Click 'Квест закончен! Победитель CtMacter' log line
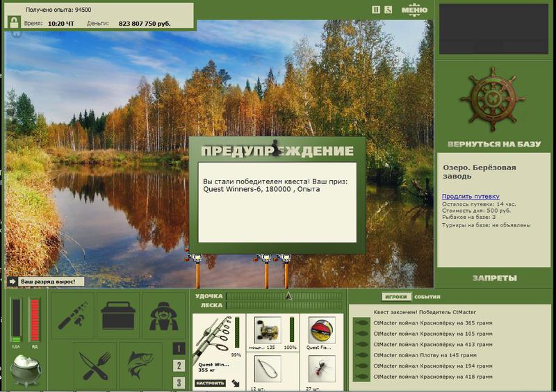Screen dimensions: 556x392 pos(425,312)
